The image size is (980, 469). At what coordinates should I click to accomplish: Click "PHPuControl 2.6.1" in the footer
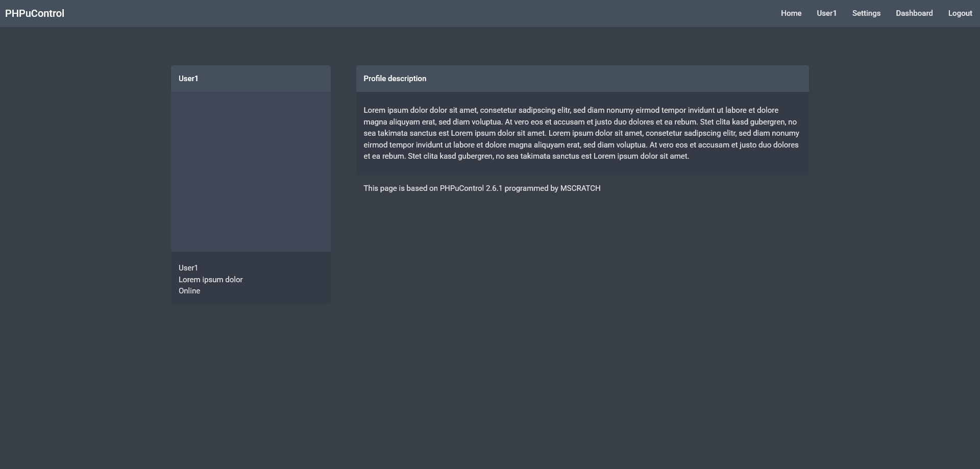pos(471,188)
